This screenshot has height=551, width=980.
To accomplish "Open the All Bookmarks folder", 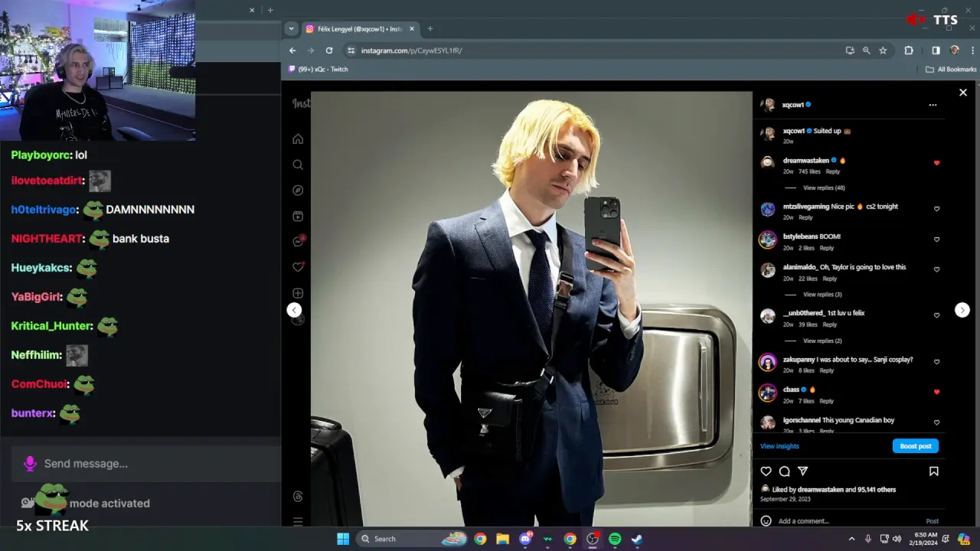I will pos(951,69).
